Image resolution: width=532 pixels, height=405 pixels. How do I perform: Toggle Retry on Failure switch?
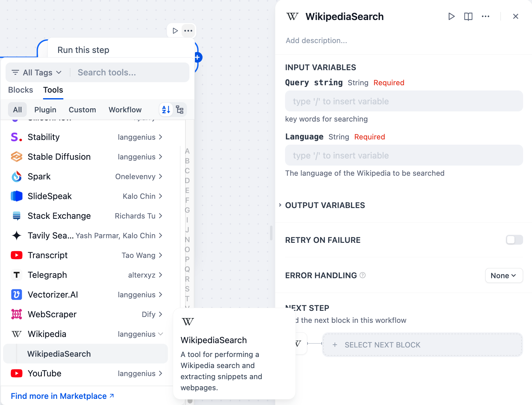point(514,240)
